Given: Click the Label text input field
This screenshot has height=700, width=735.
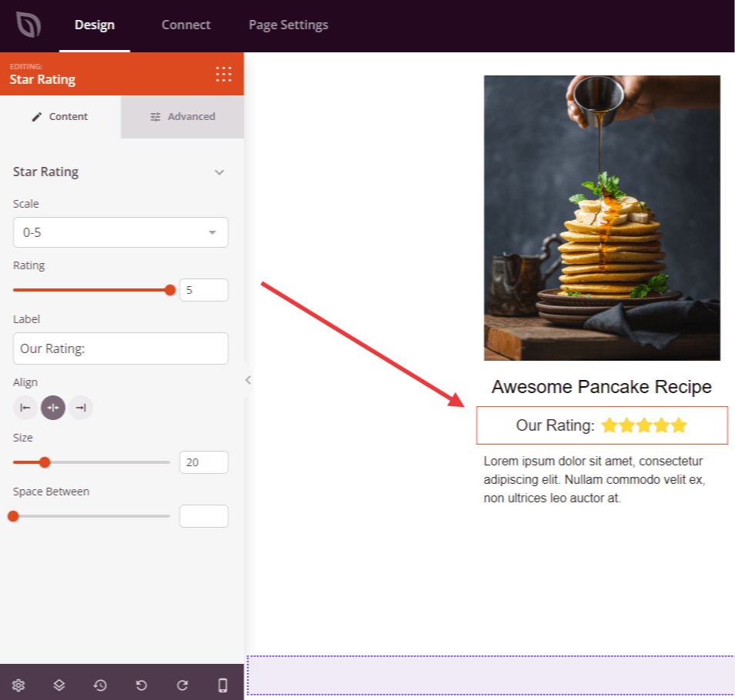Looking at the screenshot, I should pyautogui.click(x=121, y=348).
